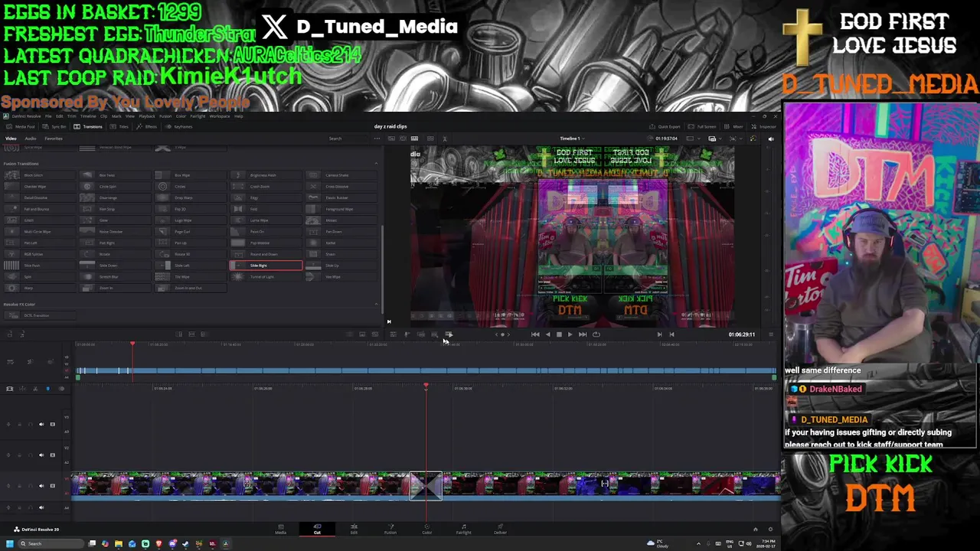This screenshot has width=980, height=551.
Task: Click the jog control below viewer
Action: (502, 334)
